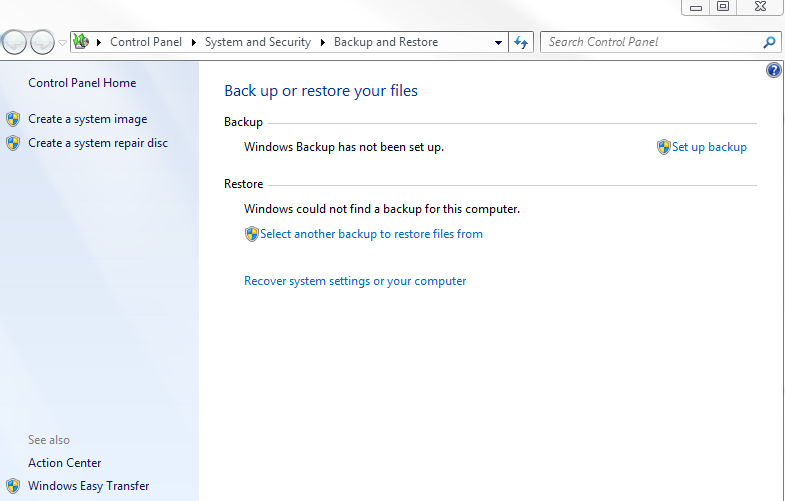Refresh the Backup and Restore page
This screenshot has width=785, height=501.
(x=520, y=42)
